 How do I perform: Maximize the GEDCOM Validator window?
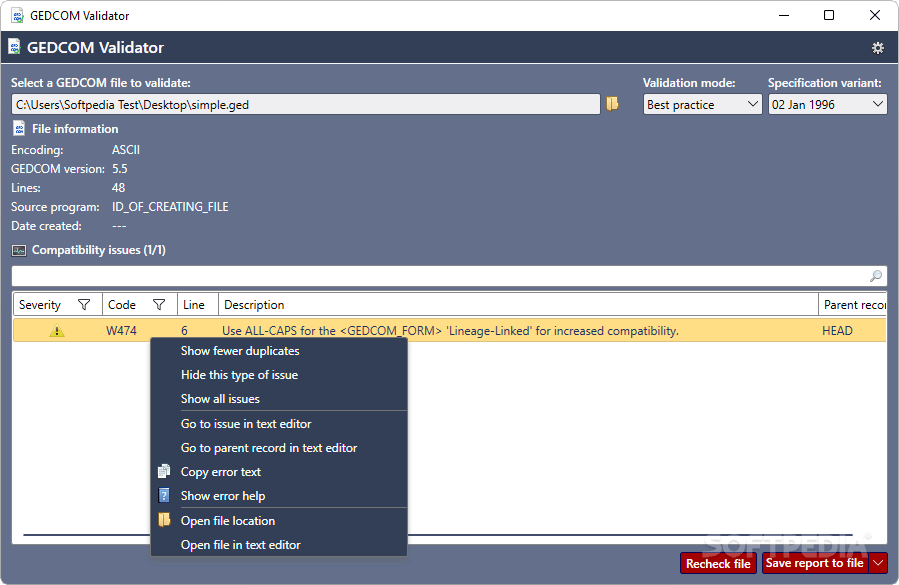pos(828,15)
